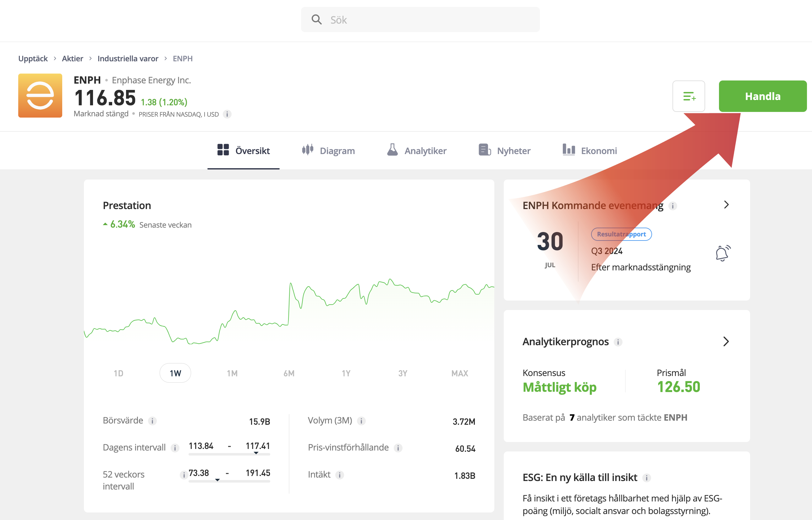This screenshot has width=812, height=520.
Task: Expand ENPH Kommande evenemang with chevron
Action: [726, 205]
